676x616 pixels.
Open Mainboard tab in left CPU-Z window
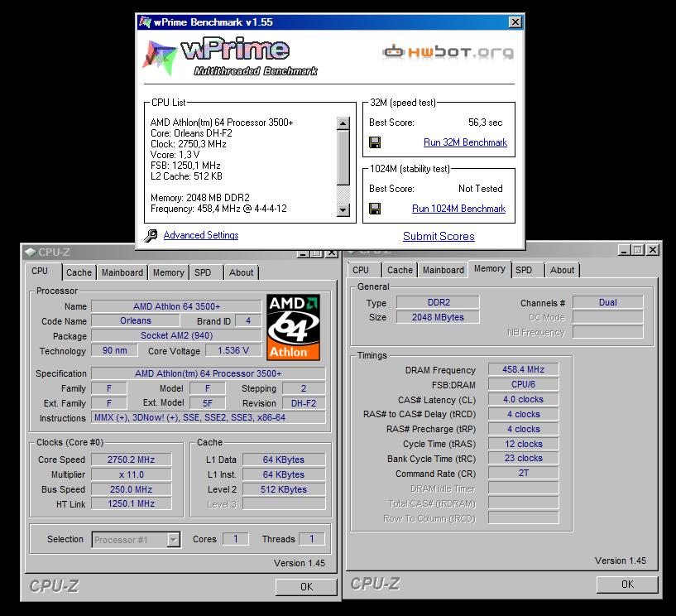click(122, 272)
